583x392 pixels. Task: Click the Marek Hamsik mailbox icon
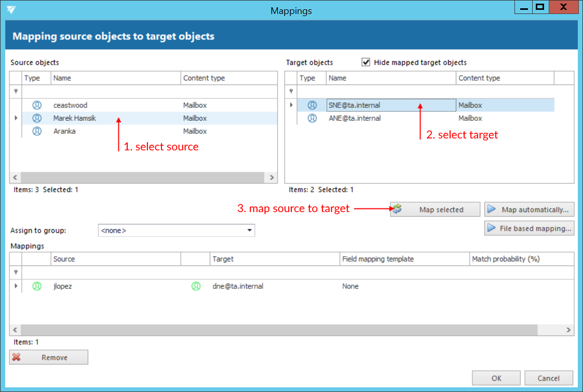click(37, 118)
